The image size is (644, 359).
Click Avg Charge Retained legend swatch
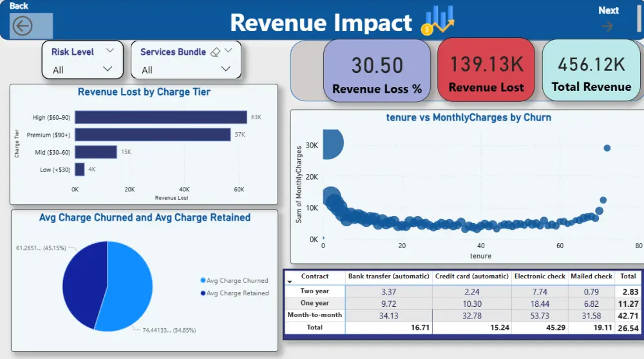[202, 293]
